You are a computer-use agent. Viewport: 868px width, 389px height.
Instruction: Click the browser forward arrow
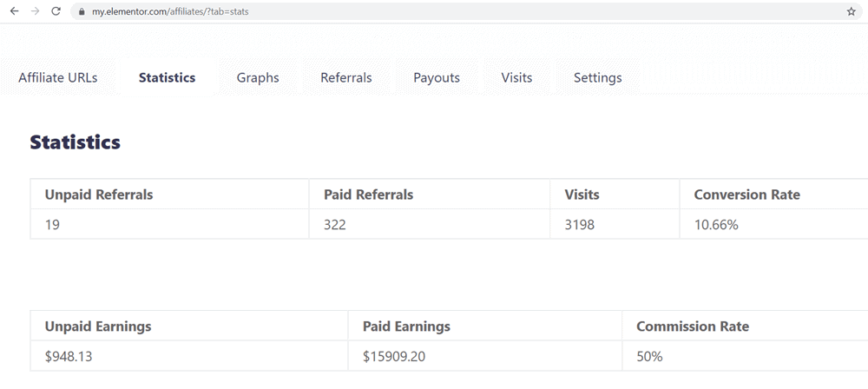click(35, 11)
